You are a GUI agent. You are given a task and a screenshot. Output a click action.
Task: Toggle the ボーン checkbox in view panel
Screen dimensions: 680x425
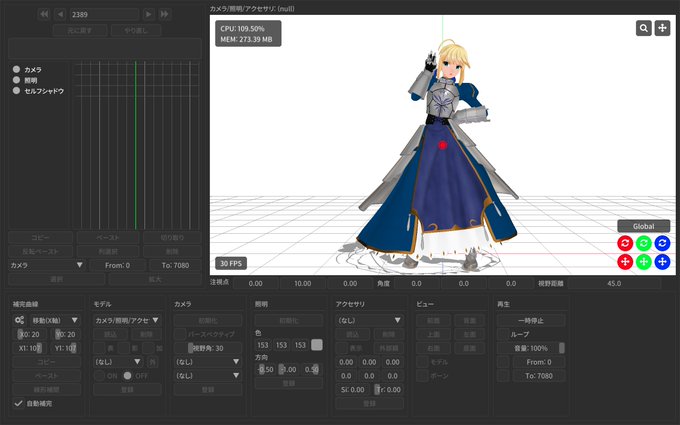pos(422,376)
